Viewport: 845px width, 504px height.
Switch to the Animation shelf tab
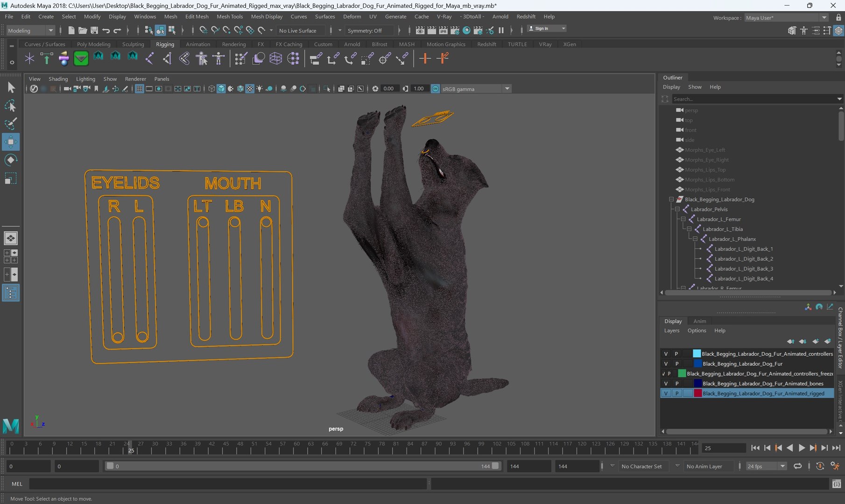pos(198,44)
